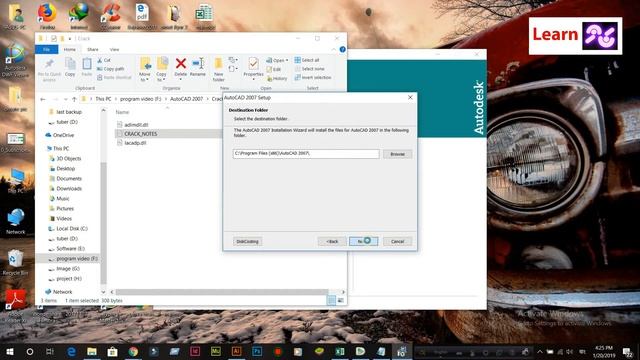This screenshot has width=640, height=360.
Task: Click Invert selection in ribbon
Action: pyautogui.click(x=313, y=78)
